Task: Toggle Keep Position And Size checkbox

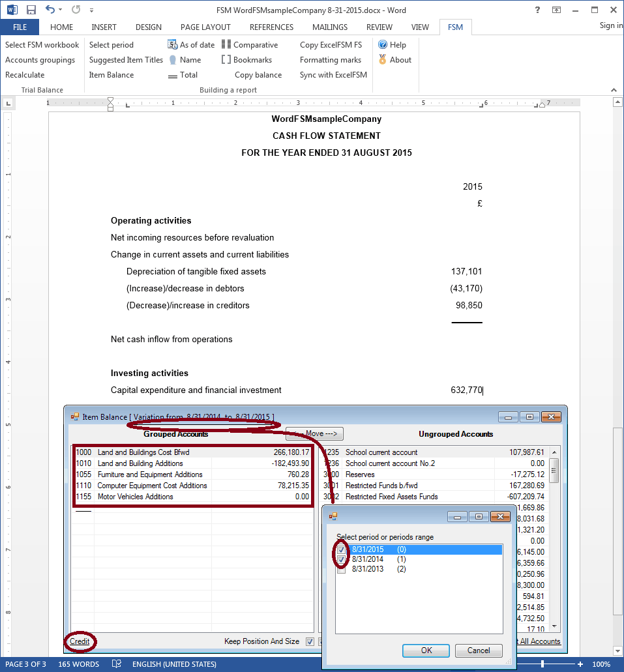Action: click(x=310, y=641)
